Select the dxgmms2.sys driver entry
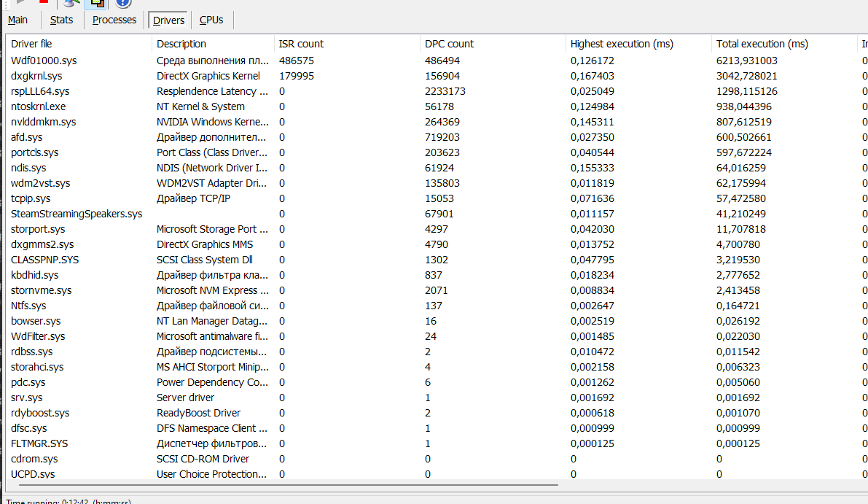This screenshot has width=868, height=504. pos(42,244)
